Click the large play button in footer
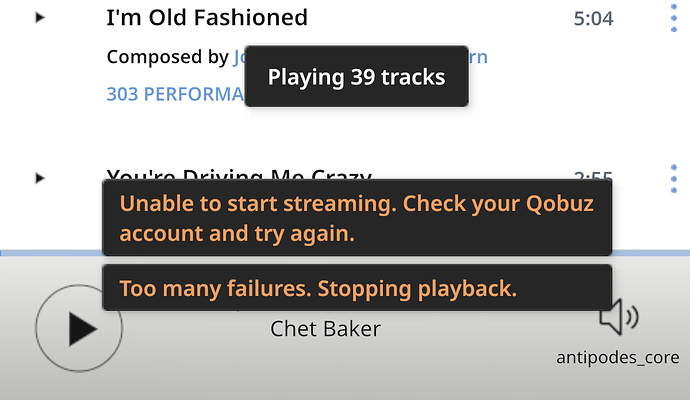The image size is (690, 400). click(x=79, y=328)
